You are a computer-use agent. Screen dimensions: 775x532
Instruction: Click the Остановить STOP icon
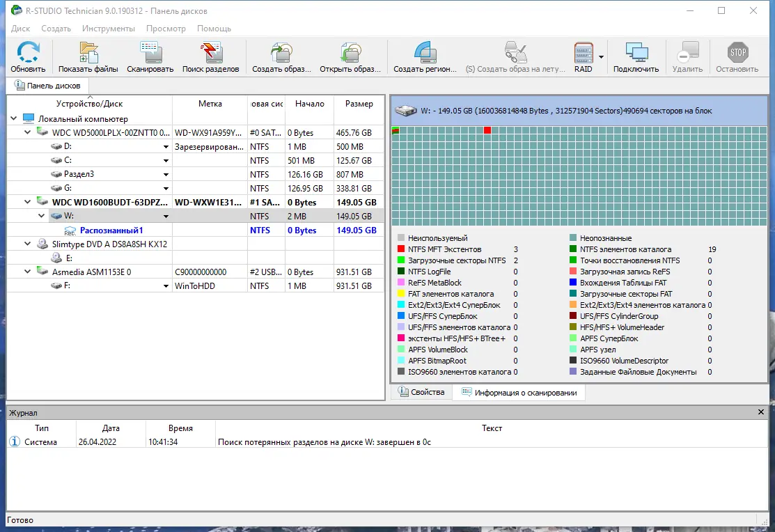737,52
